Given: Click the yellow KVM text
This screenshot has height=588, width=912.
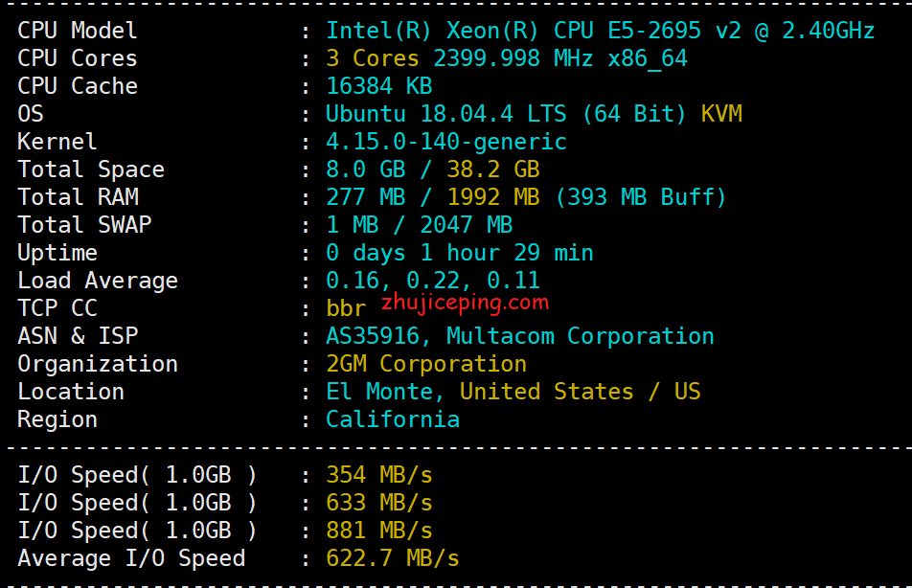Looking at the screenshot, I should pos(720,114).
